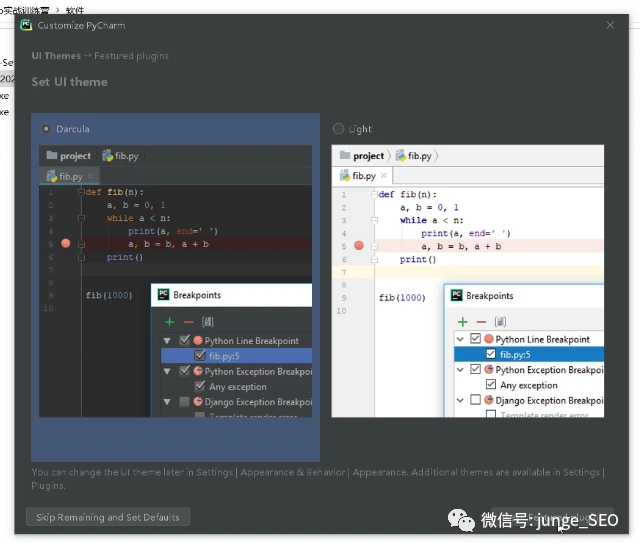This screenshot has width=640, height=551.
Task: Select the Darcula theme radio button
Action: point(47,129)
